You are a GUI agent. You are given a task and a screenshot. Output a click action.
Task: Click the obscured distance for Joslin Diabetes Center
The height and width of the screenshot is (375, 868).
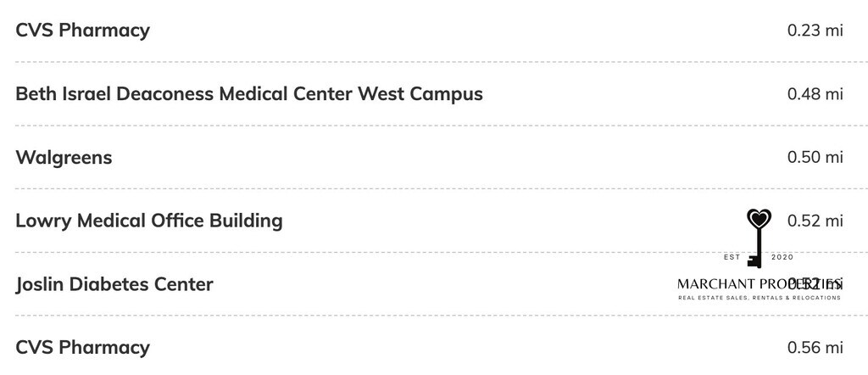[815, 284]
